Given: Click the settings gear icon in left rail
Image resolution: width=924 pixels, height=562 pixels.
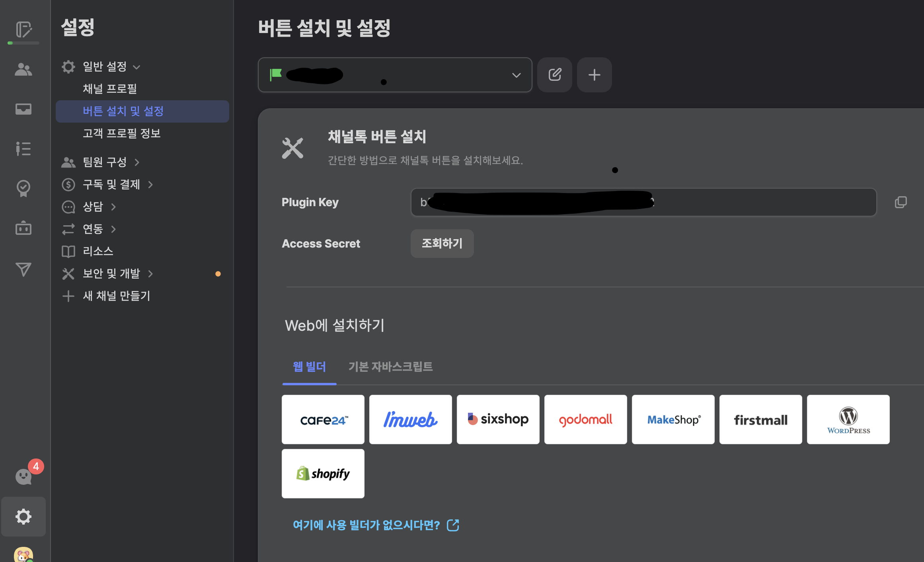Looking at the screenshot, I should click(x=23, y=516).
